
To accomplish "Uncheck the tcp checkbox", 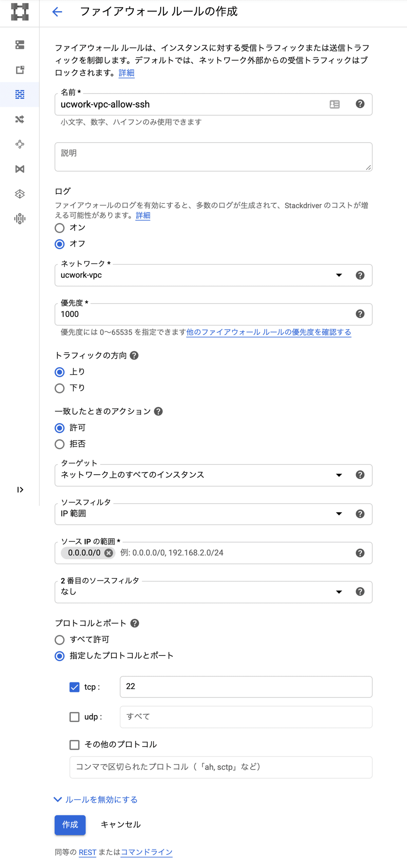I will (x=75, y=687).
